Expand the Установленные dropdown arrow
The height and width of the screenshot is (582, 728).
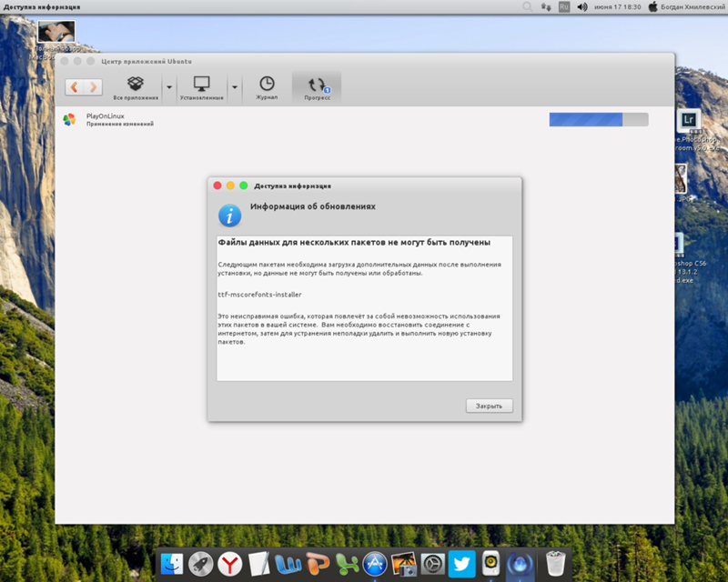pyautogui.click(x=235, y=87)
